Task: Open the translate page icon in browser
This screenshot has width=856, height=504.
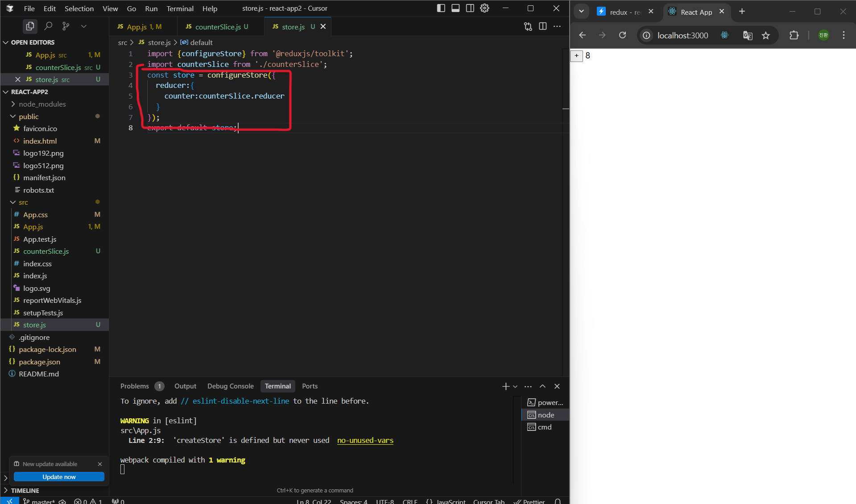Action: 748,35
